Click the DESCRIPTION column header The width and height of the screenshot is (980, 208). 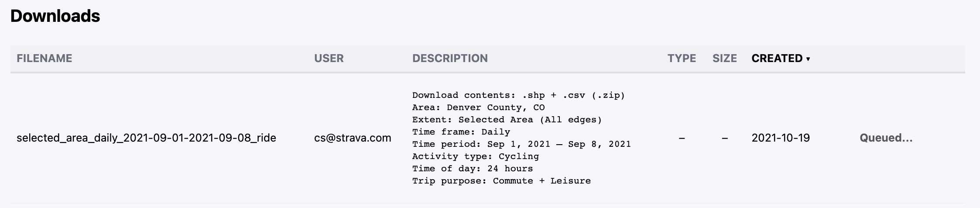point(450,58)
